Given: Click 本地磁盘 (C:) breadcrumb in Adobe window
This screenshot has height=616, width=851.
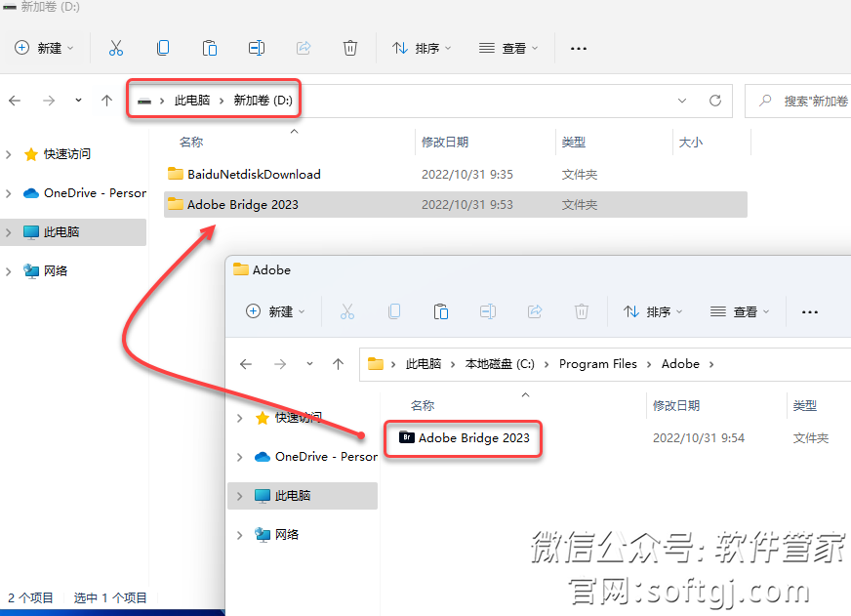Looking at the screenshot, I should (500, 364).
